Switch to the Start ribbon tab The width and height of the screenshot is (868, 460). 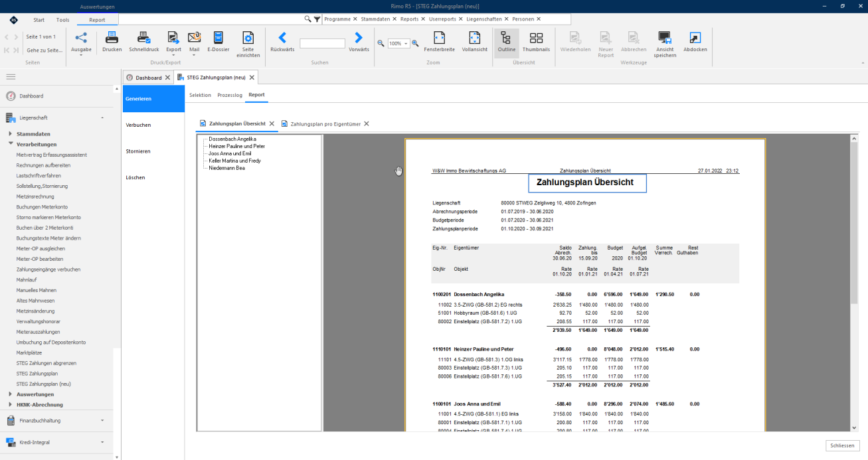coord(39,20)
